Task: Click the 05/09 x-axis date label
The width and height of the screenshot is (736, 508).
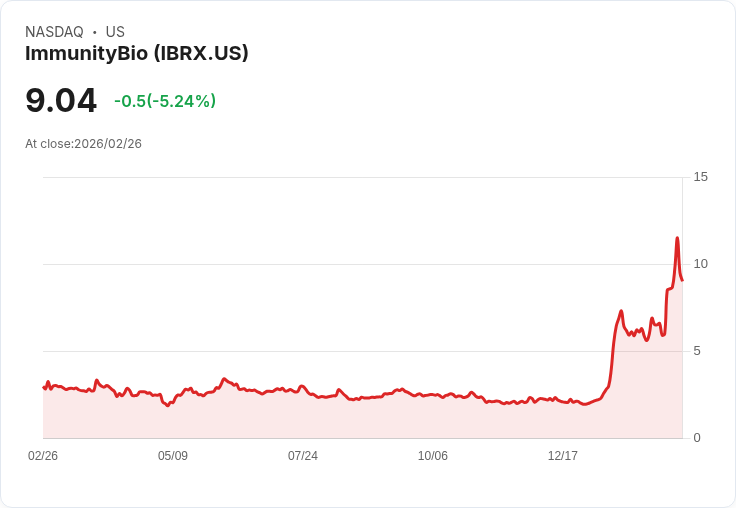Action: [x=173, y=456]
